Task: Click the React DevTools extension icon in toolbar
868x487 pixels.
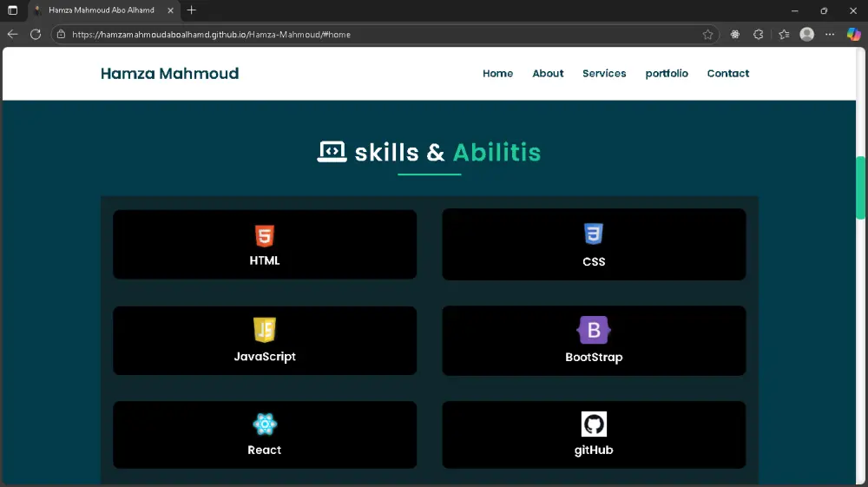Action: (735, 35)
